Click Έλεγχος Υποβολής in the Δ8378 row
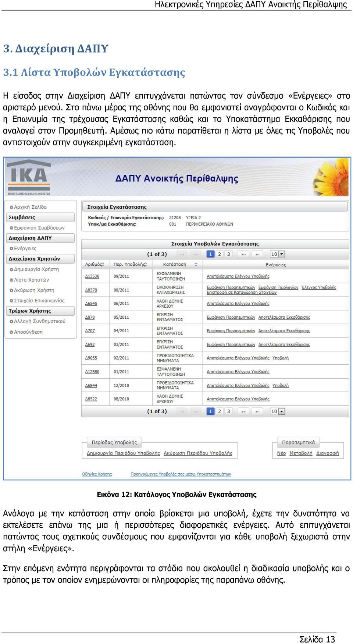 point(319,287)
